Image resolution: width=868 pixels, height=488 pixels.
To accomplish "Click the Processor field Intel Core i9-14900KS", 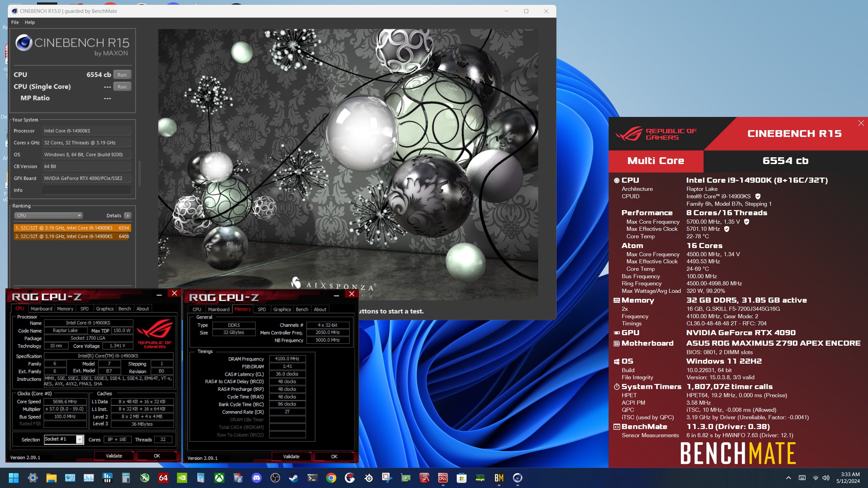I will pos(86,131).
